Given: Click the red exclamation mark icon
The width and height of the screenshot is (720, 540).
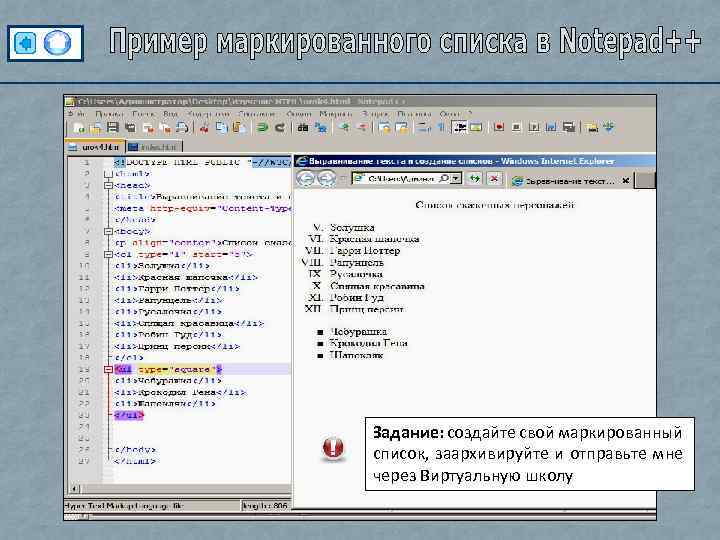Looking at the screenshot, I should 333,448.
